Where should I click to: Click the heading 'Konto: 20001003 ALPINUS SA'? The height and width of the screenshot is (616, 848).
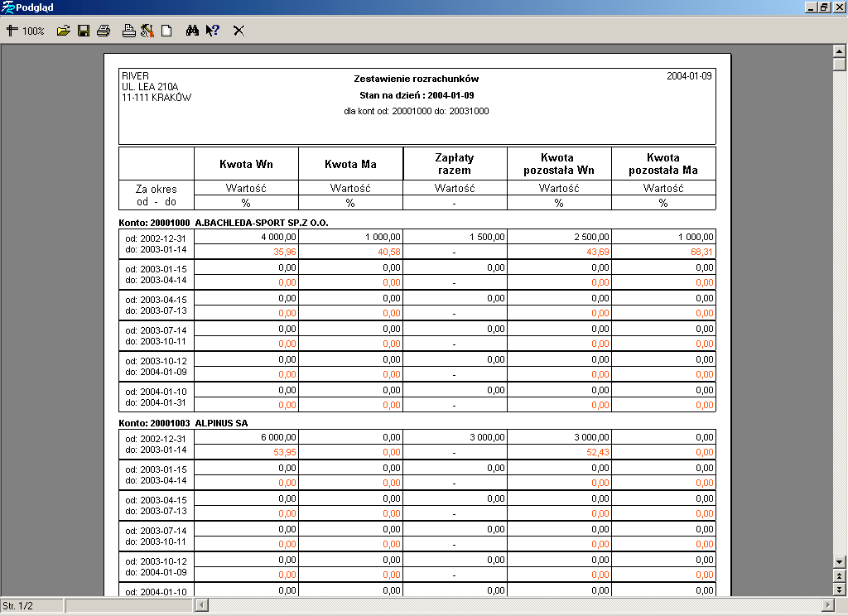pyautogui.click(x=183, y=423)
